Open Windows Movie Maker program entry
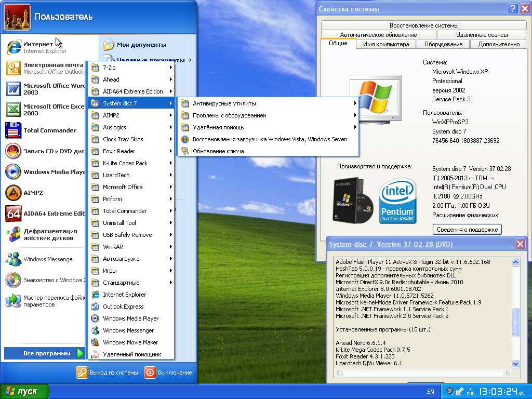The height and width of the screenshot is (399, 532). 130,342
